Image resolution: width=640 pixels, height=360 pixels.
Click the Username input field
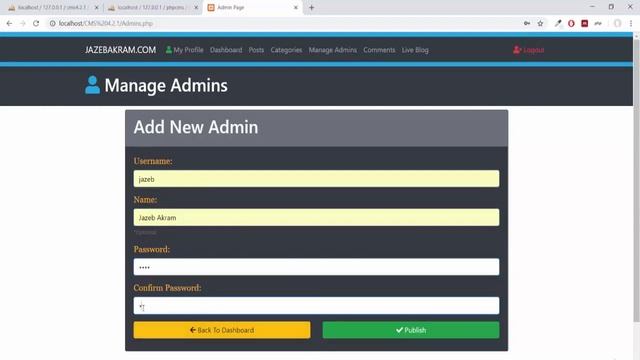point(316,179)
